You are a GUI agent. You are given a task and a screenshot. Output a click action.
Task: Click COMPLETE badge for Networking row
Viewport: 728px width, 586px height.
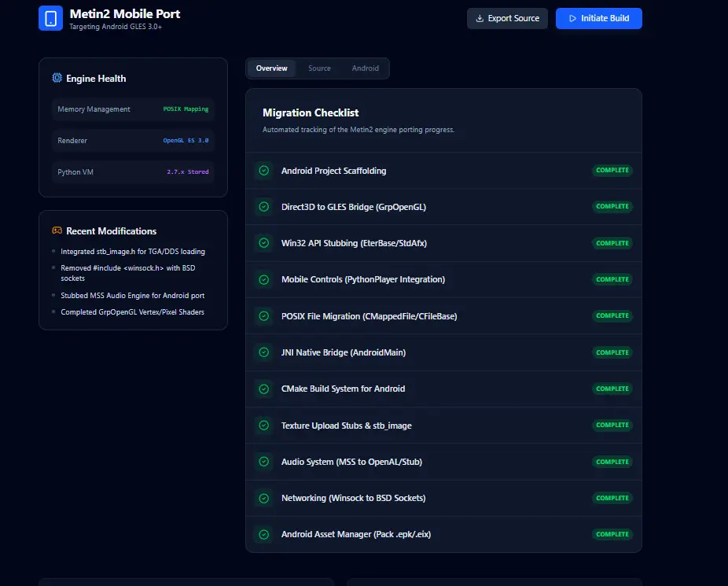coord(612,498)
